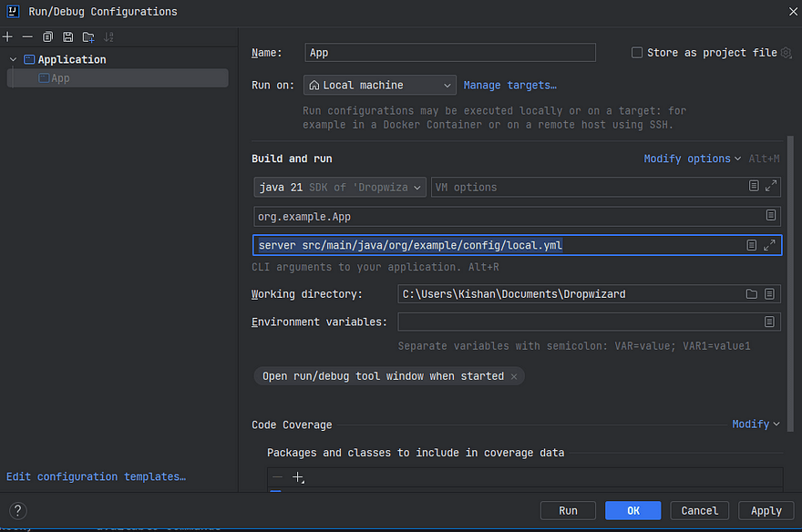Add a new run configuration
This screenshot has width=802, height=532.
pyautogui.click(x=9, y=36)
